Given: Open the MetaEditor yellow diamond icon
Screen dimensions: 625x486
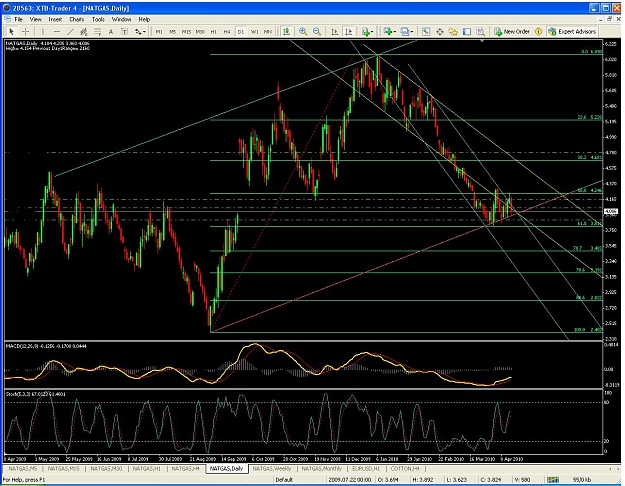Looking at the screenshot, I should click(x=538, y=31).
